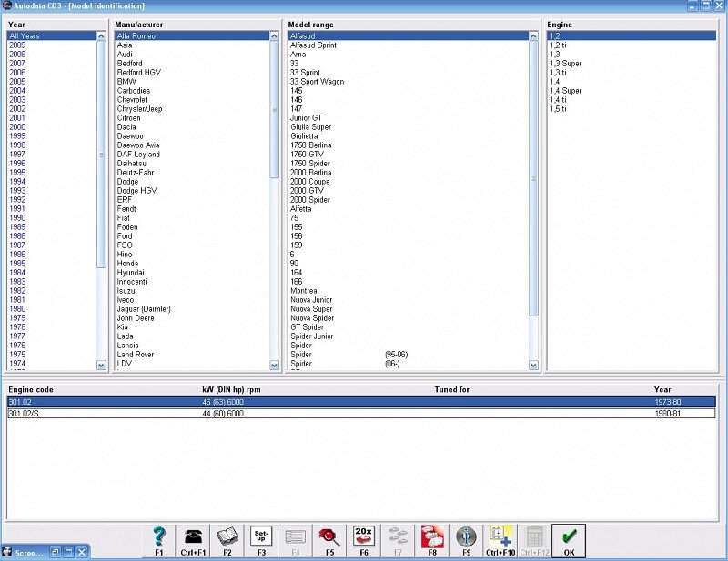This screenshot has height=561, width=728.
Task: Click the Autodata title bar app icon
Action: [x=6, y=5]
